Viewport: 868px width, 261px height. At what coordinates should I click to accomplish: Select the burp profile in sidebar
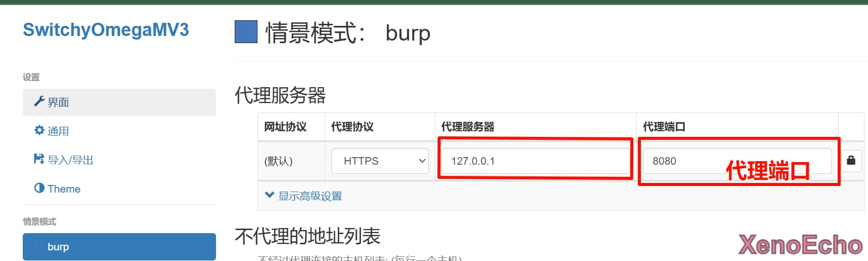(119, 247)
